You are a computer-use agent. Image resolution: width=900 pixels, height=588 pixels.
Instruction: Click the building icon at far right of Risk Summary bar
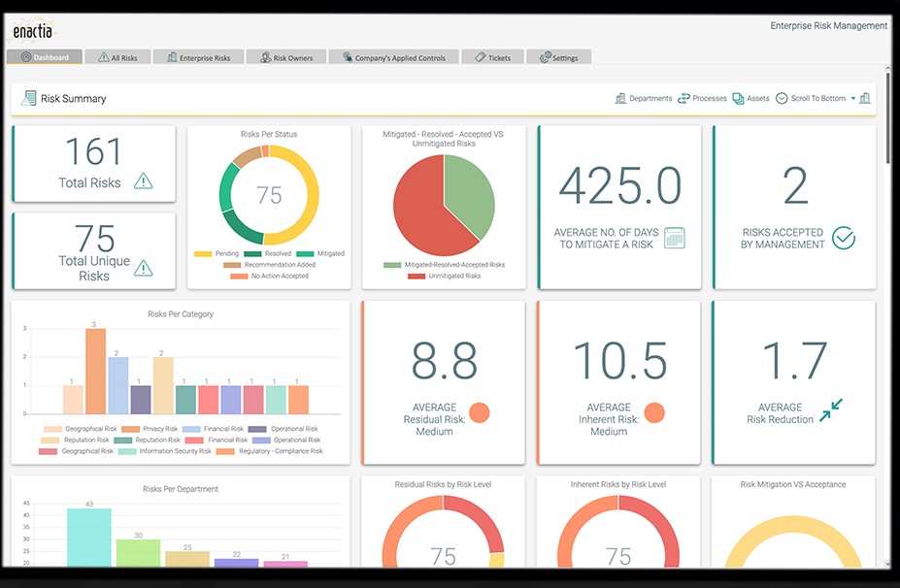(865, 98)
